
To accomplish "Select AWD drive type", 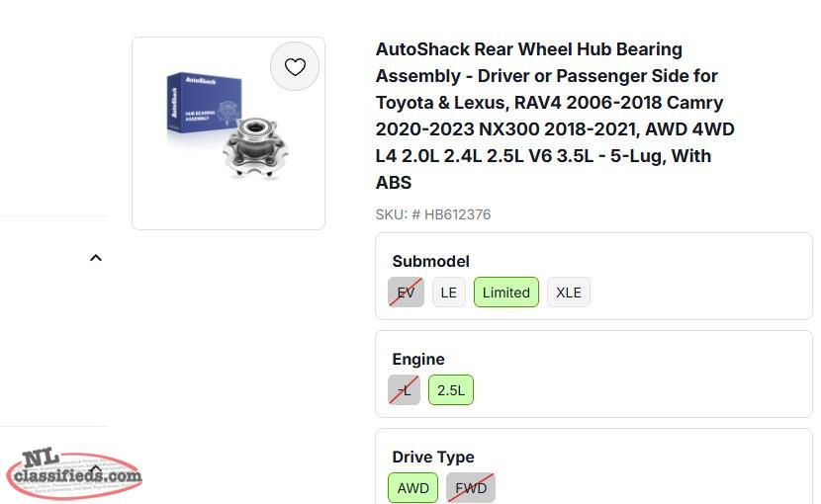I will [413, 488].
